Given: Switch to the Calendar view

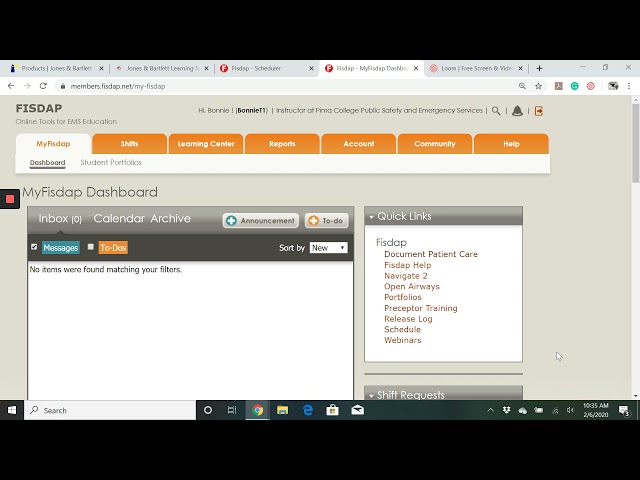Looking at the screenshot, I should point(119,218).
